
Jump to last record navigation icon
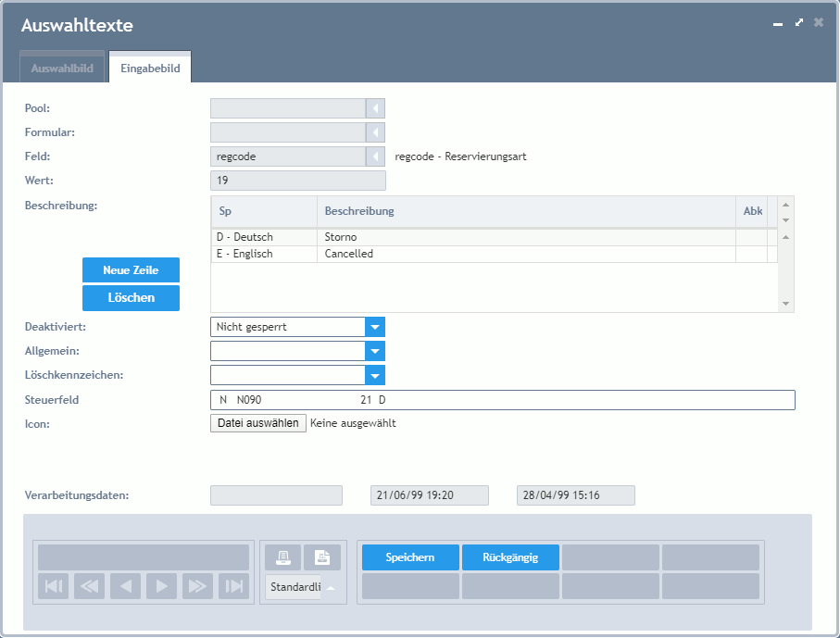click(233, 586)
